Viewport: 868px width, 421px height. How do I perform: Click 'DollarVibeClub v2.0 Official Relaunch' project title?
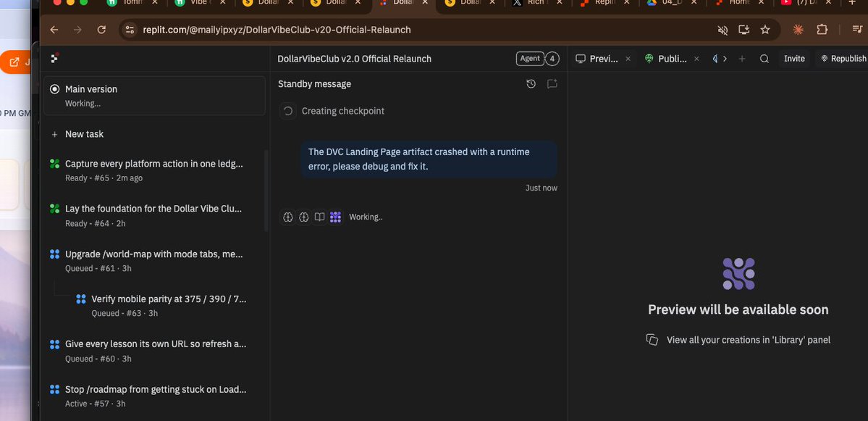tap(354, 59)
